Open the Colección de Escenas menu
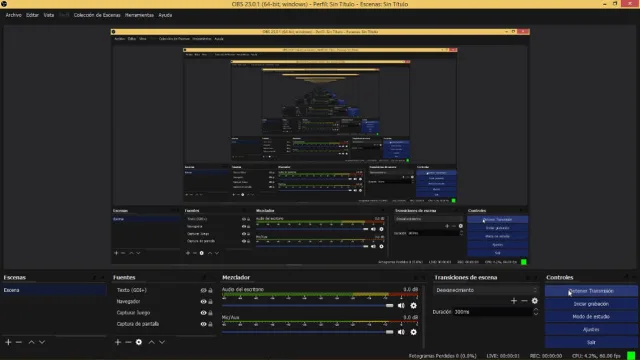The image size is (640, 360). click(x=97, y=15)
